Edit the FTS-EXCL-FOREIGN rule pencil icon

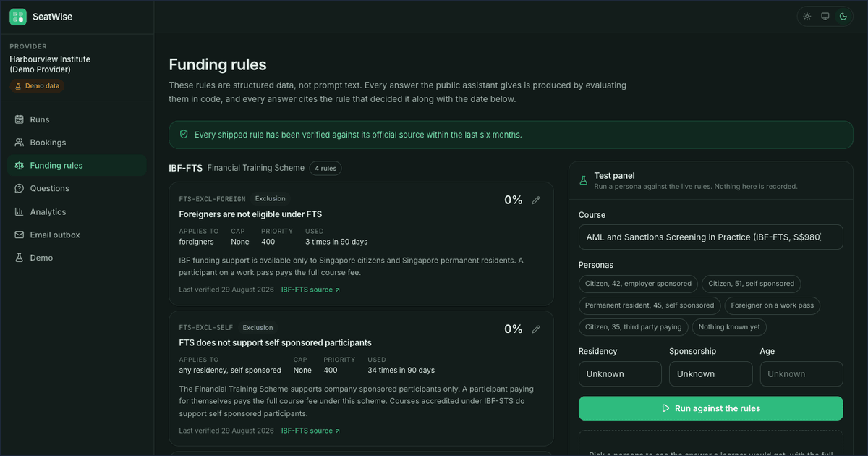coord(536,200)
